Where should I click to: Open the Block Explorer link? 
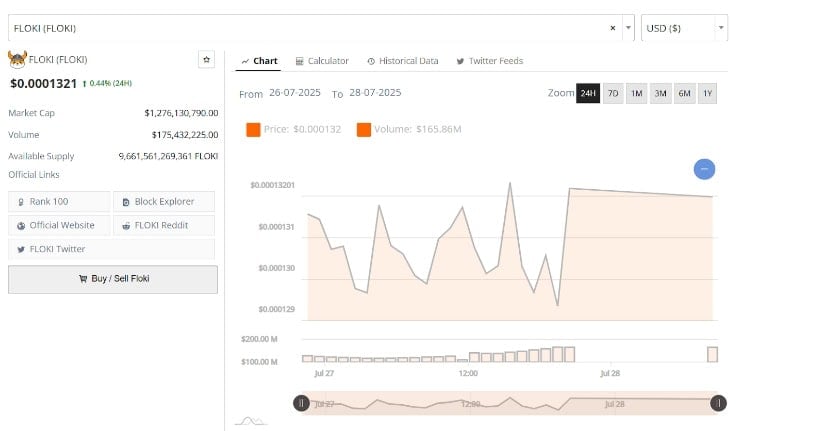(164, 202)
